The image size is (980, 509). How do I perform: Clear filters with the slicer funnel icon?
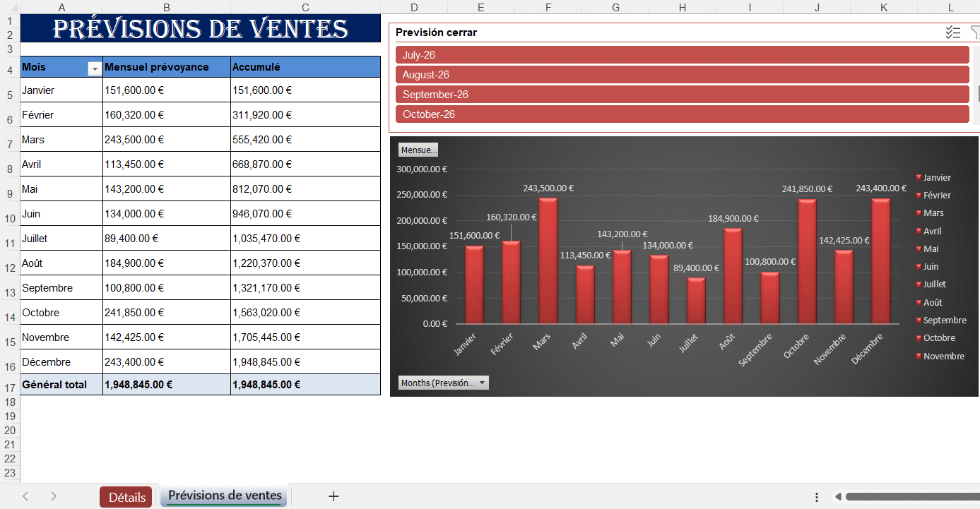tap(976, 32)
